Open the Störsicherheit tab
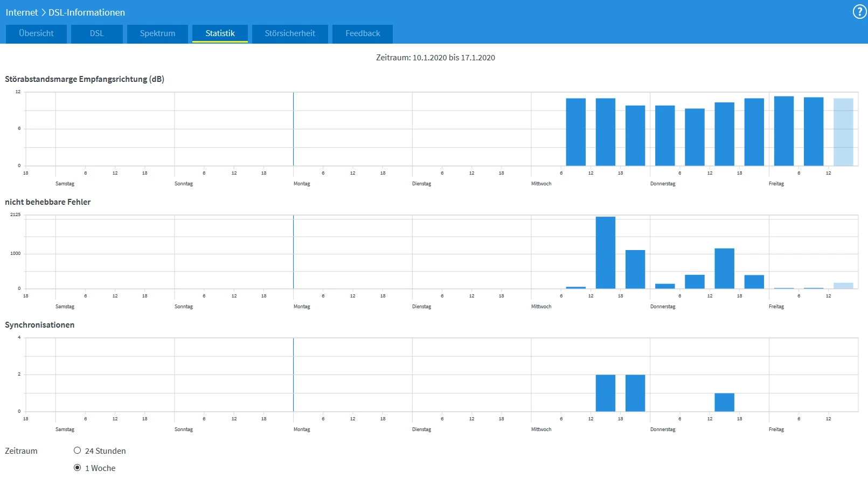868x478 pixels. pyautogui.click(x=290, y=33)
